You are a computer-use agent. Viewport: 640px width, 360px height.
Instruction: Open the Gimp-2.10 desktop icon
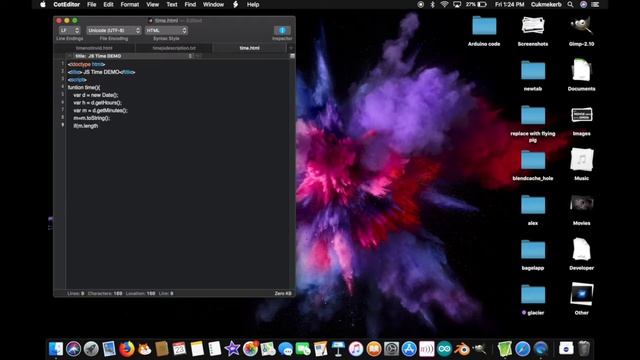581,26
